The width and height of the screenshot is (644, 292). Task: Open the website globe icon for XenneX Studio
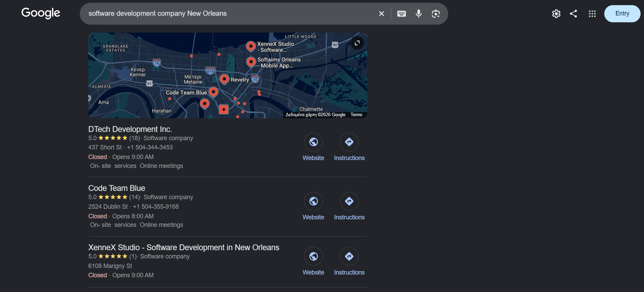[314, 256]
